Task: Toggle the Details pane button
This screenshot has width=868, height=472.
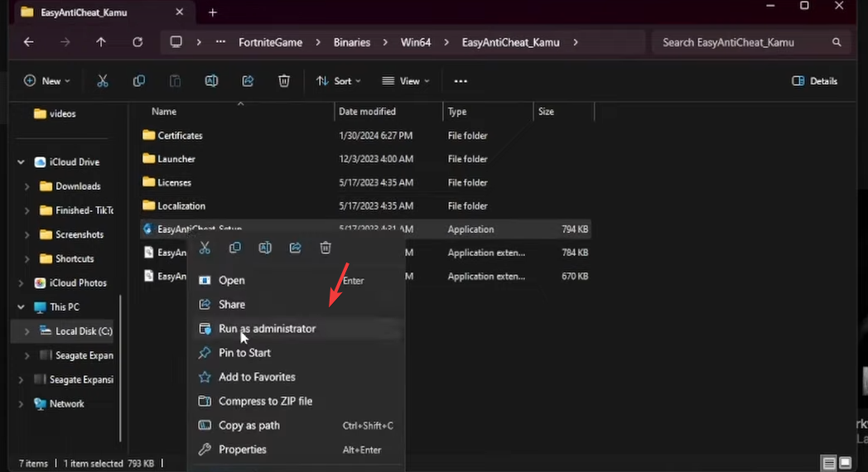Action: (814, 81)
